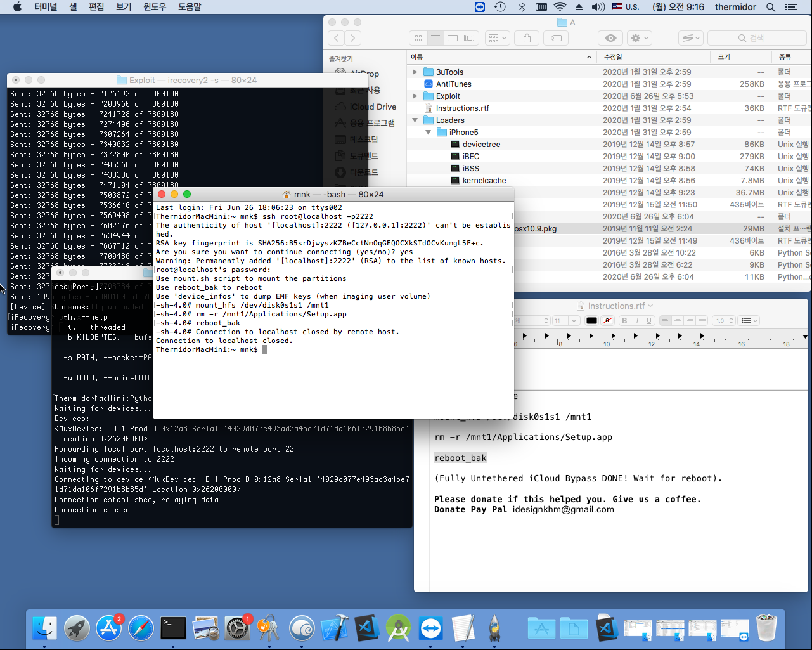812x650 pixels.
Task: Toggle underline in Instructions.rtf toolbar
Action: pos(649,320)
